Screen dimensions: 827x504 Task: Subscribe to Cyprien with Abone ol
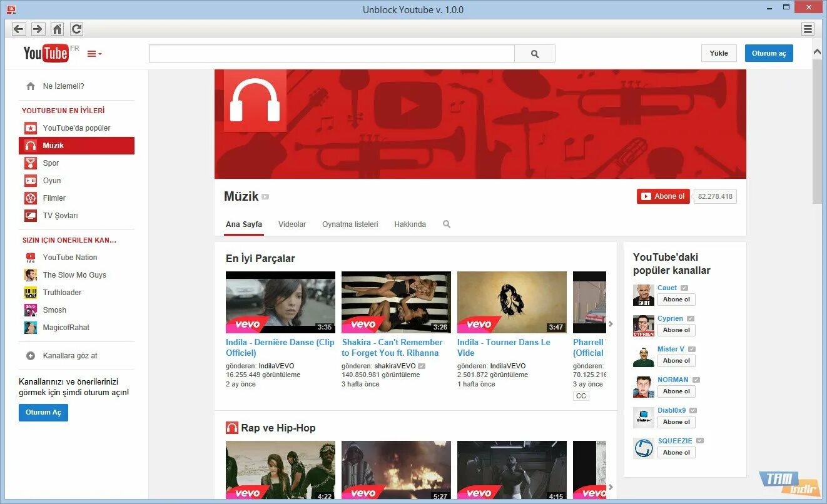[x=676, y=330]
